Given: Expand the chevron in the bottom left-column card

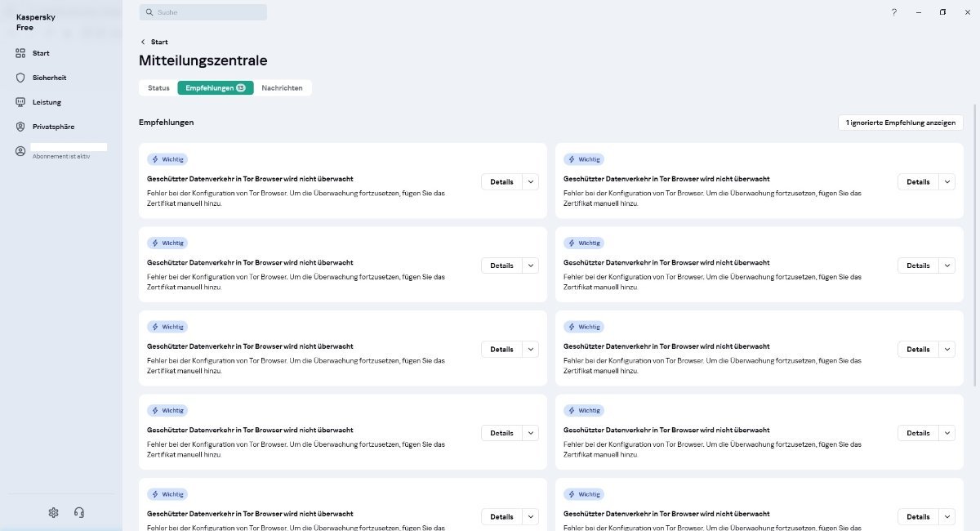Looking at the screenshot, I should (531, 517).
